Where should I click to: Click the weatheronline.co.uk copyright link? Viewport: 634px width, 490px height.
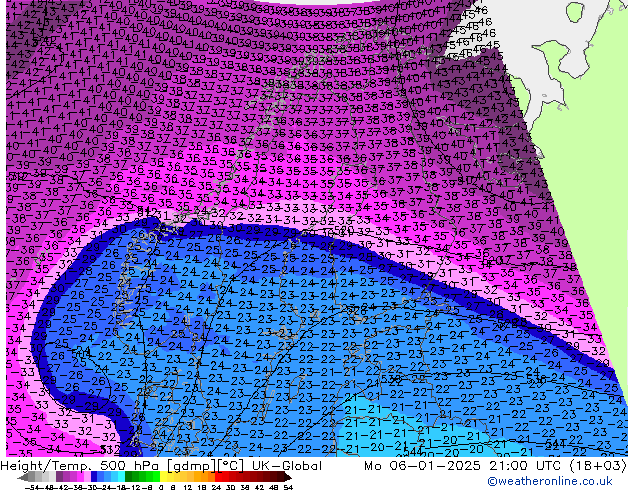(550, 481)
